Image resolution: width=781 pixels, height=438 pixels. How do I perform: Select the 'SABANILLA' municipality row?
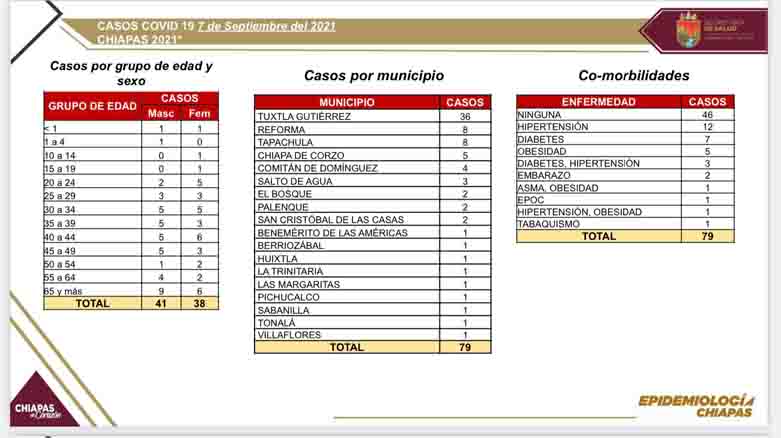pyautogui.click(x=373, y=310)
